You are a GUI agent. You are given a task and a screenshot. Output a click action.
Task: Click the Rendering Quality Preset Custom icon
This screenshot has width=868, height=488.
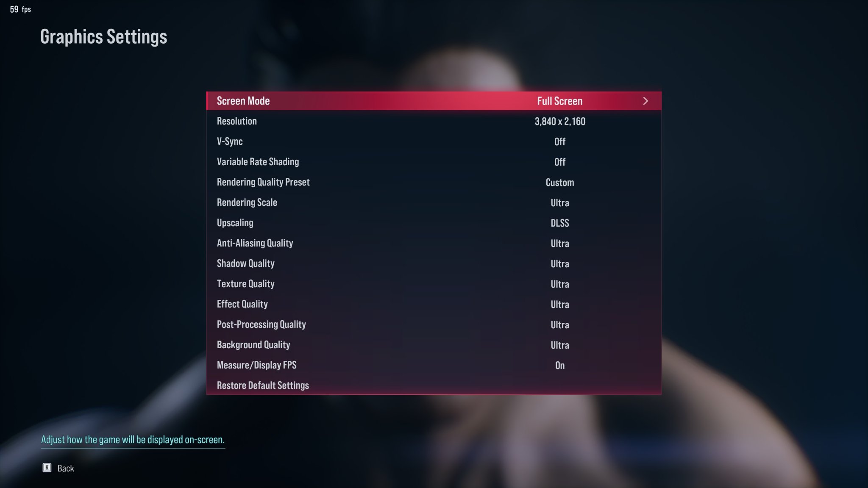coord(434,182)
